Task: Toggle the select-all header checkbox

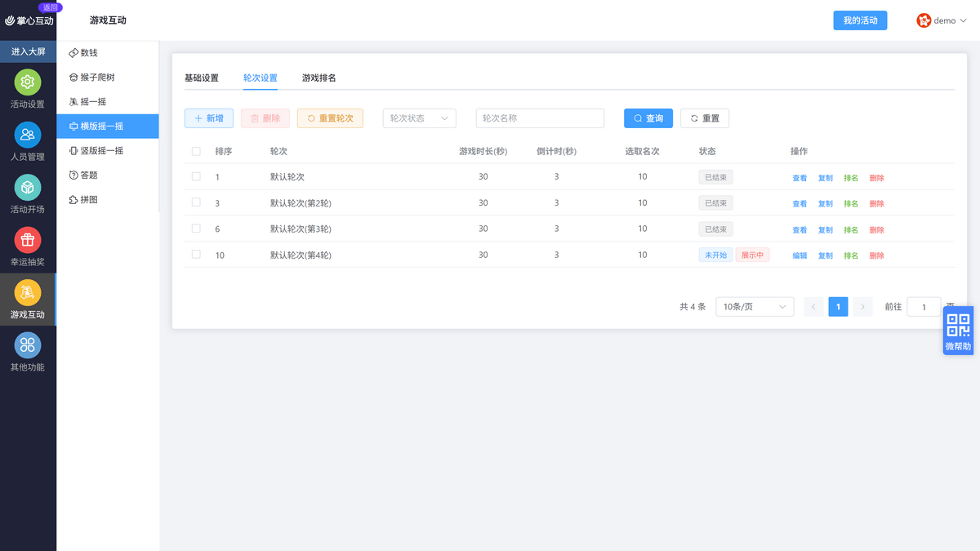Action: (196, 151)
